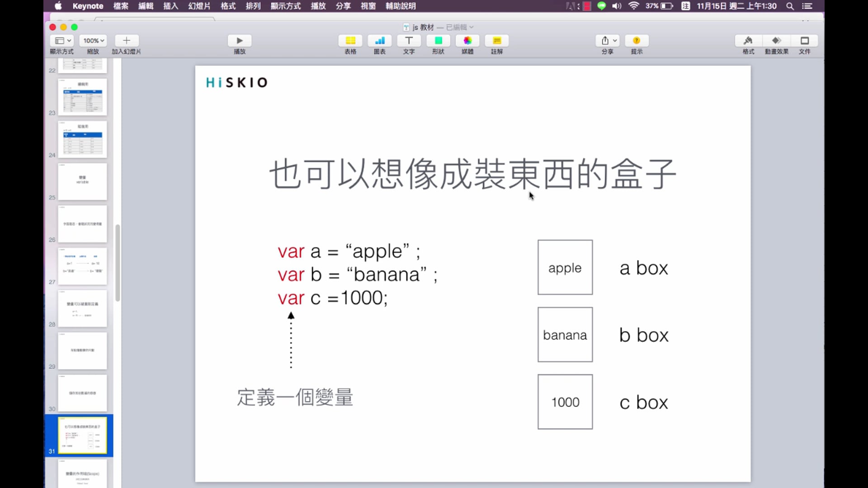Viewport: 868px width, 488px height.
Task: Click the Play slideshow button
Action: 240,41
